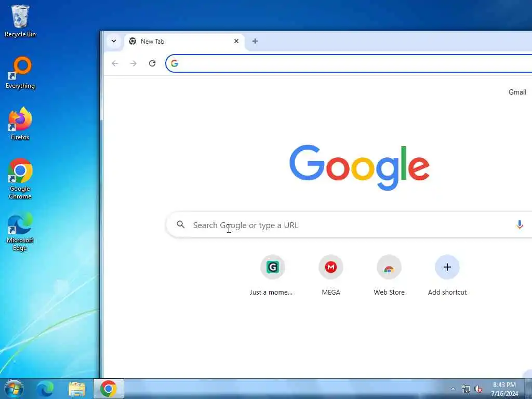532x399 pixels.
Task: Open the Windows Start menu orb
Action: click(x=14, y=389)
